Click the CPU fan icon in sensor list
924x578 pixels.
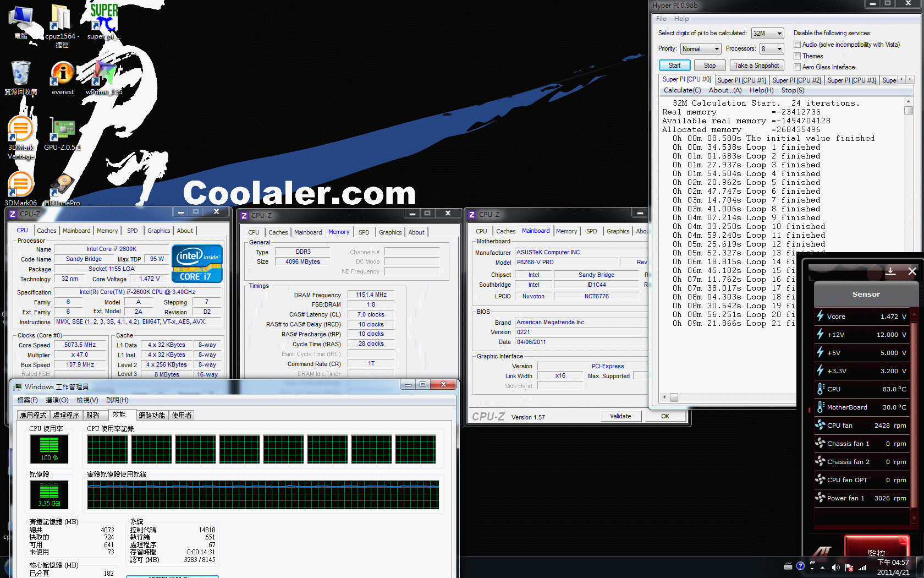coord(820,425)
